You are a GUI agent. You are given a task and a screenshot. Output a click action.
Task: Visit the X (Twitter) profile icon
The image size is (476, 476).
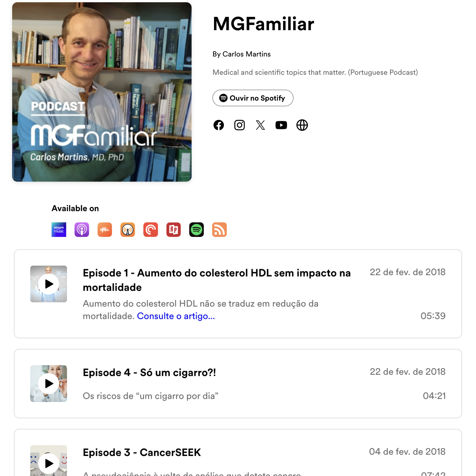click(x=260, y=125)
